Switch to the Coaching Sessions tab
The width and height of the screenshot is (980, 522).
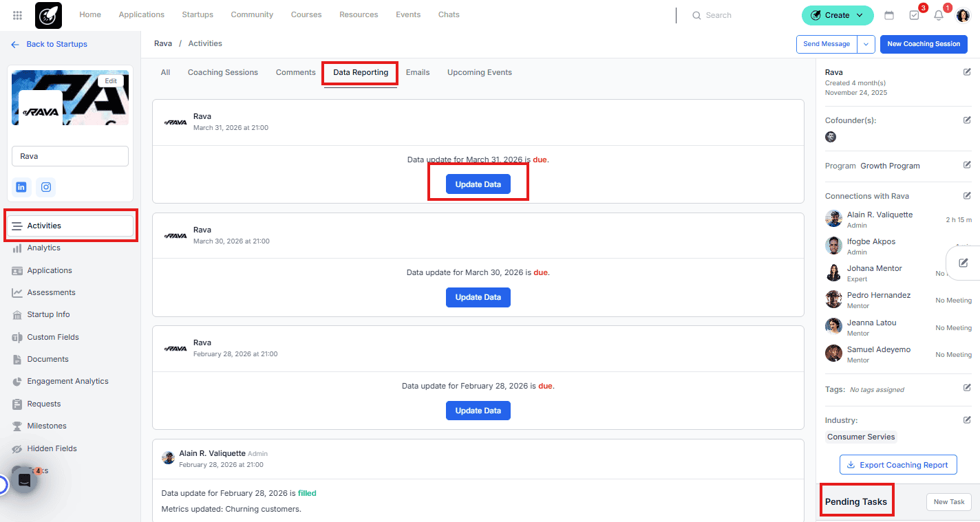point(223,72)
